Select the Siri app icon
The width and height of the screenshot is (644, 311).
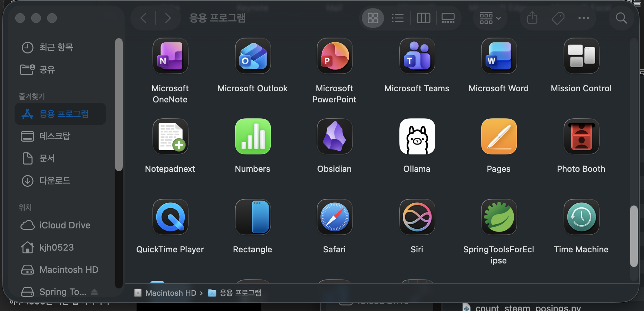coord(417,217)
